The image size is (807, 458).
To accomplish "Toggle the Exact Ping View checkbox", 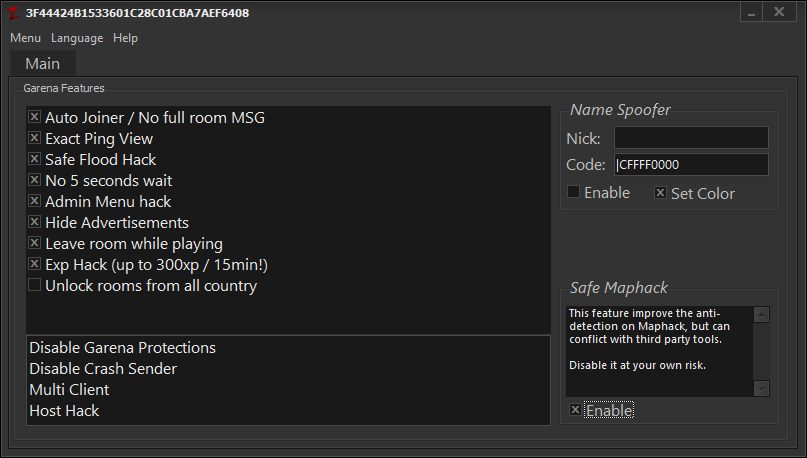I will pyautogui.click(x=34, y=138).
